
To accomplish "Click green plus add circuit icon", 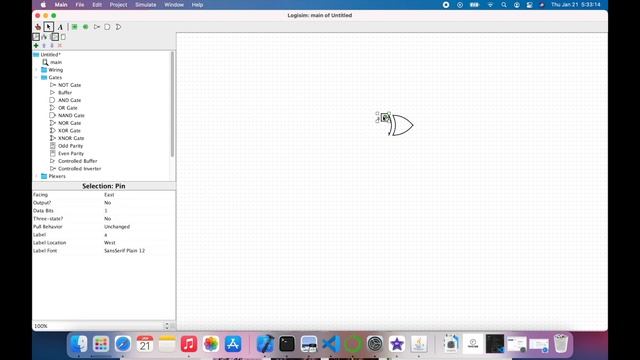I will click(x=36, y=46).
